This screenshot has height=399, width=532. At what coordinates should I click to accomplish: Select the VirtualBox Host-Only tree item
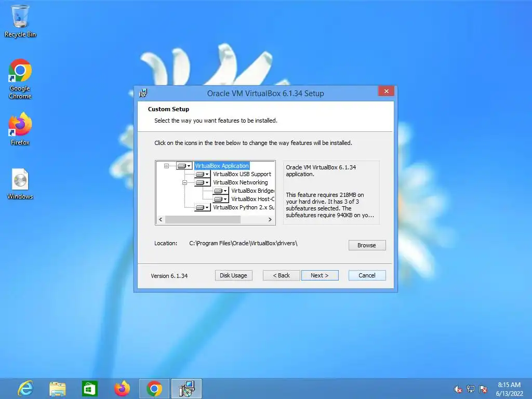(253, 199)
